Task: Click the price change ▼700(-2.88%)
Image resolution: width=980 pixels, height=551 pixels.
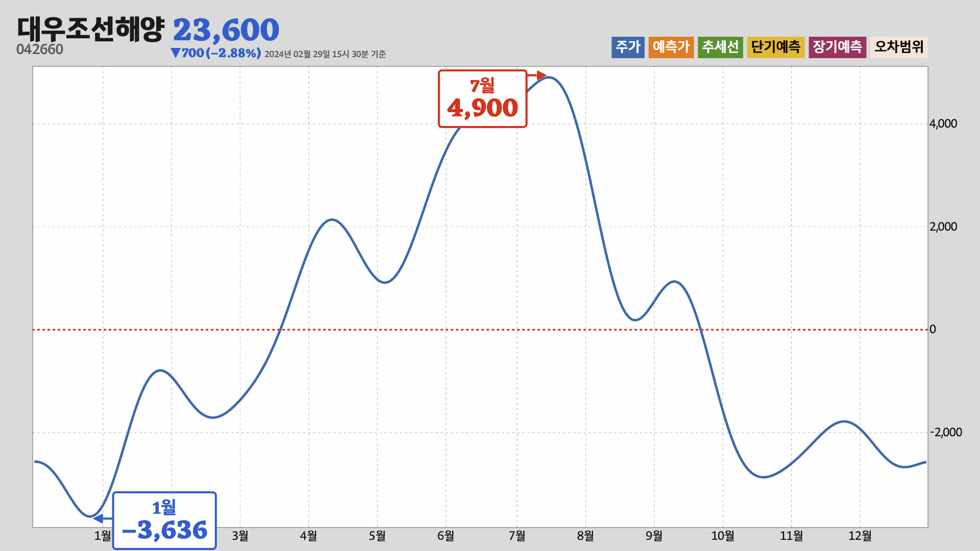Action: click(x=216, y=53)
